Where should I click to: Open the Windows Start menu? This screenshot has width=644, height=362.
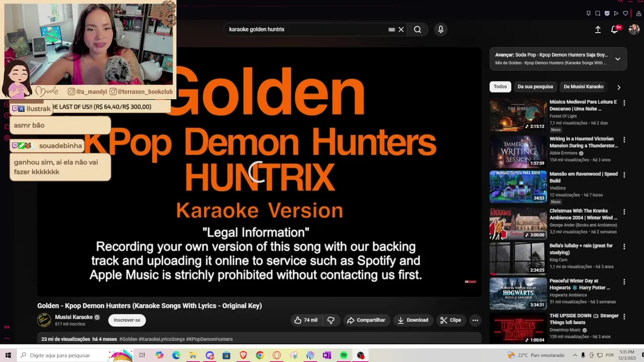point(8,355)
